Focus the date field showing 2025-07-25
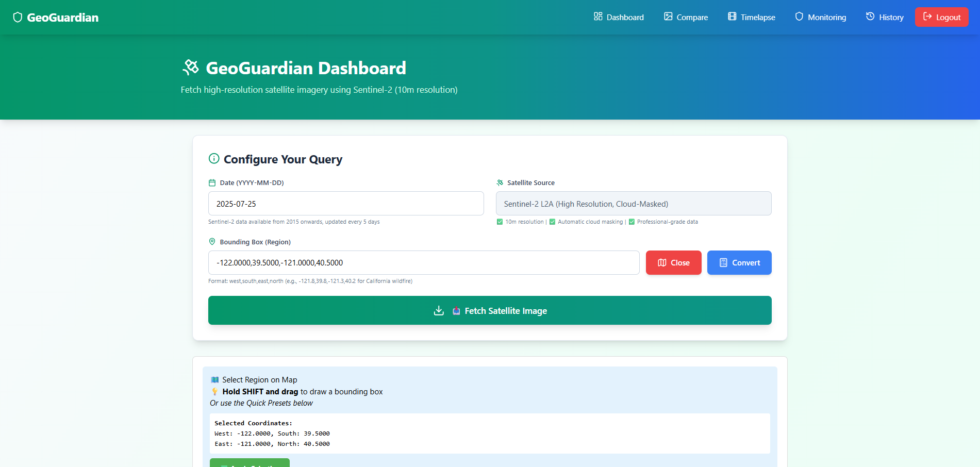 (346, 204)
